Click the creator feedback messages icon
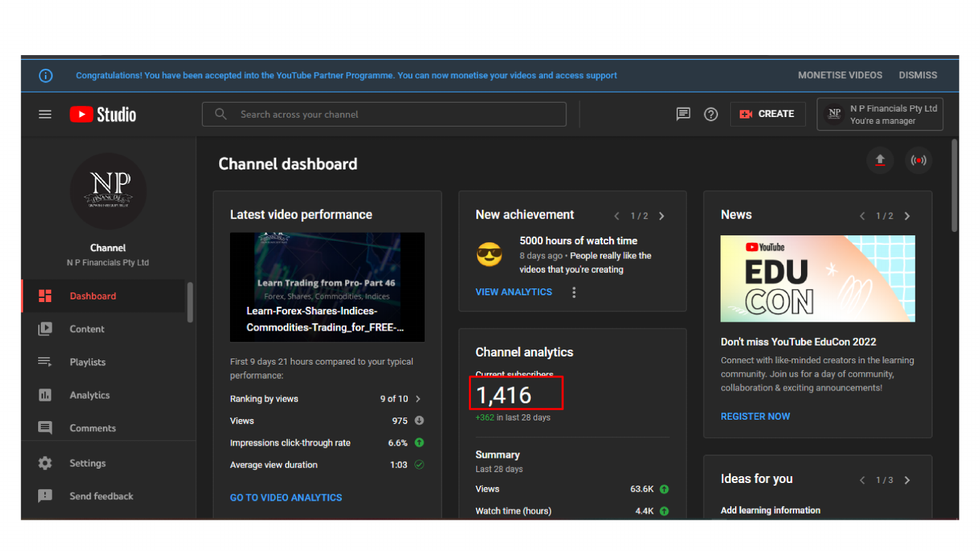The height and width of the screenshot is (551, 980). 683,114
